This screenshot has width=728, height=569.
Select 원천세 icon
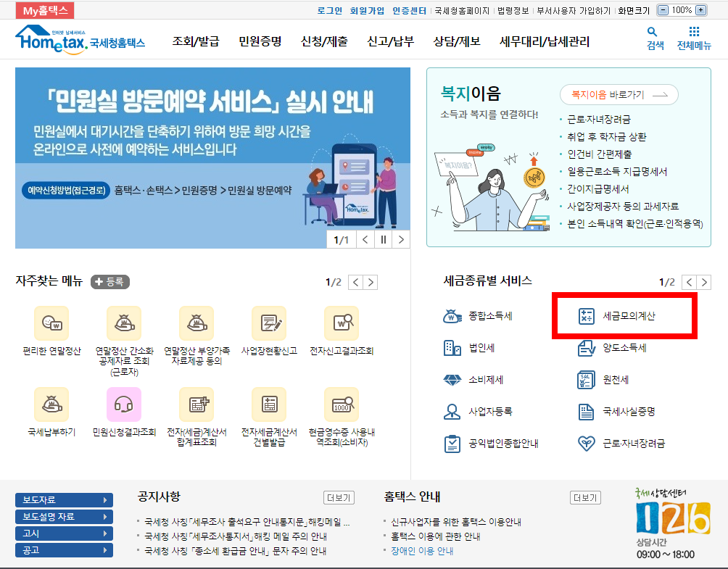click(587, 380)
